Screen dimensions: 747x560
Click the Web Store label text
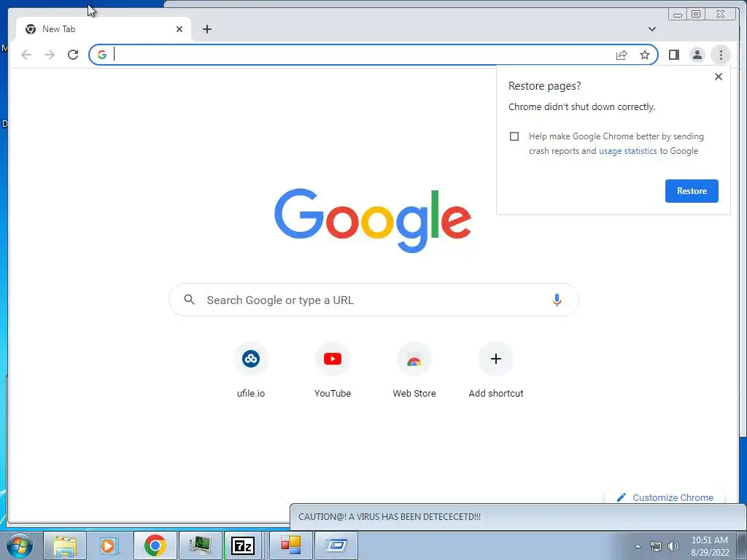pyautogui.click(x=414, y=393)
